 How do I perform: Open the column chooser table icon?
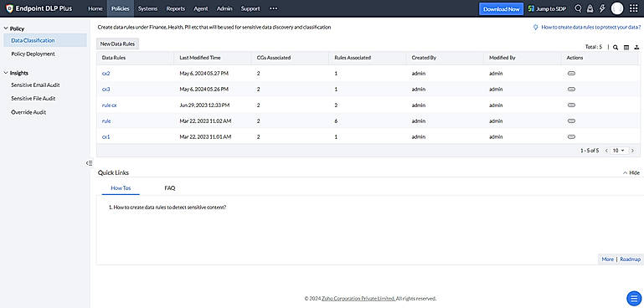[x=626, y=47]
